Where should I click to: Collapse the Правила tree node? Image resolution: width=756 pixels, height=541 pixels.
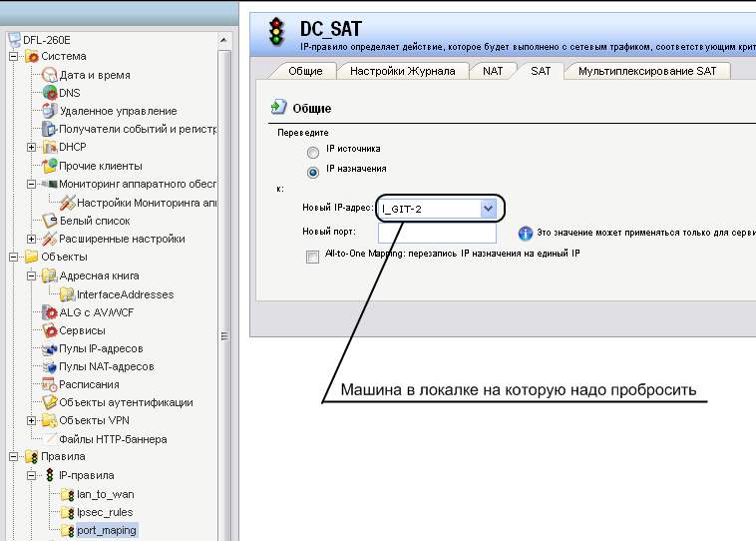coord(14,456)
